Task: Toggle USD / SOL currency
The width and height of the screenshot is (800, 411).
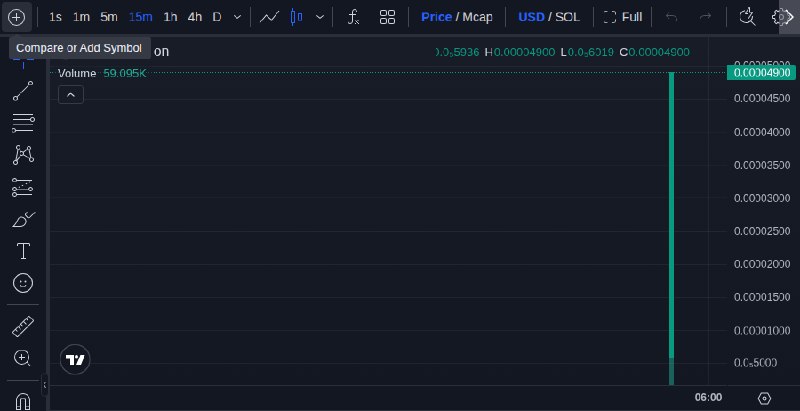Action: coord(549,17)
